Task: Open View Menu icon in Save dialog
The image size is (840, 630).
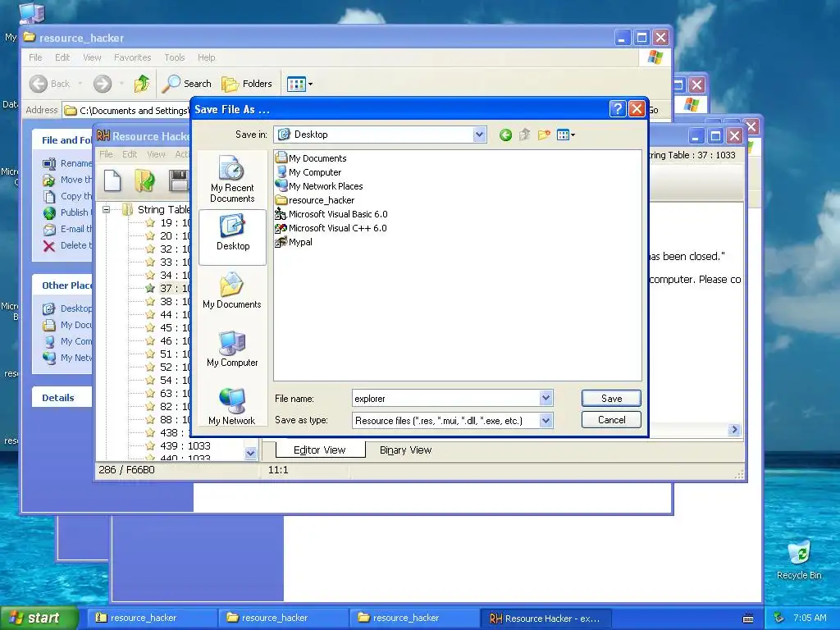Action: click(566, 135)
